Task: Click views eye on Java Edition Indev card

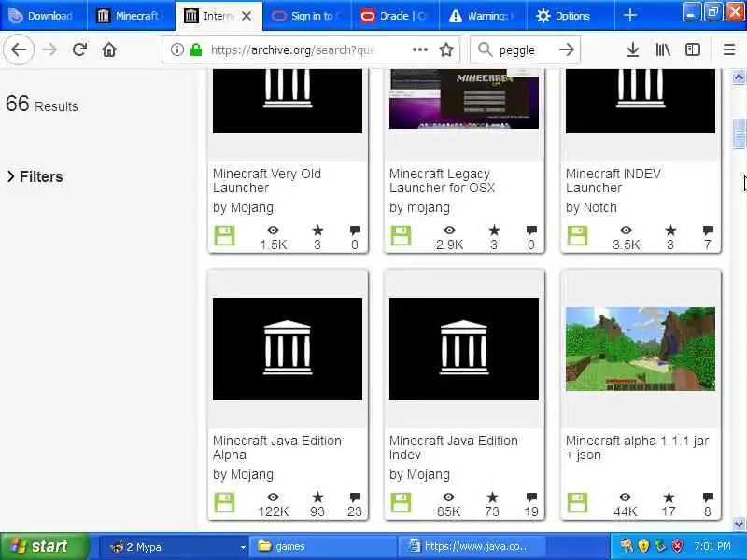Action: [449, 497]
